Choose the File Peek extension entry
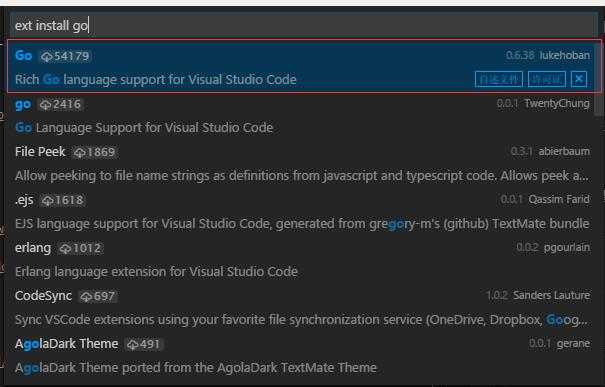This screenshot has width=605, height=387. point(304,164)
